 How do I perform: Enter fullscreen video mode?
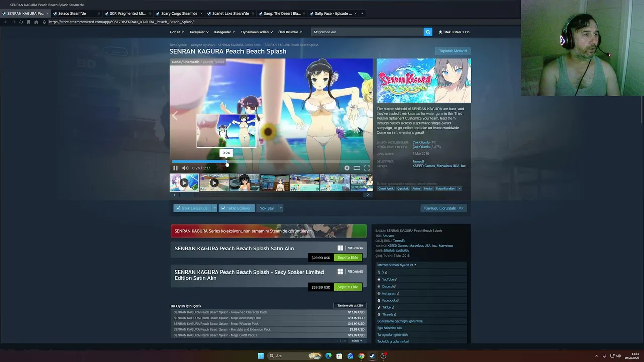tap(367, 168)
